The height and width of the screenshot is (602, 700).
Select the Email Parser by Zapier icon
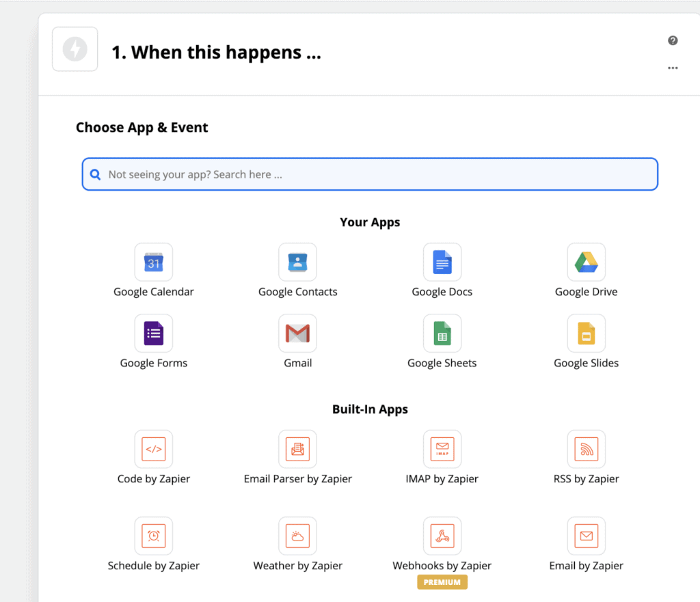point(298,449)
